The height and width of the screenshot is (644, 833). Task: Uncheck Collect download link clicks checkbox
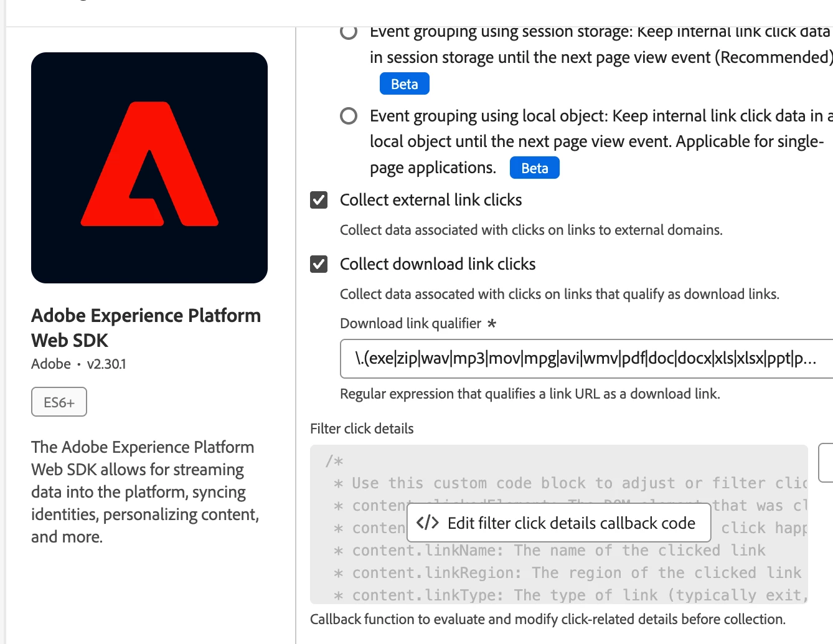319,264
